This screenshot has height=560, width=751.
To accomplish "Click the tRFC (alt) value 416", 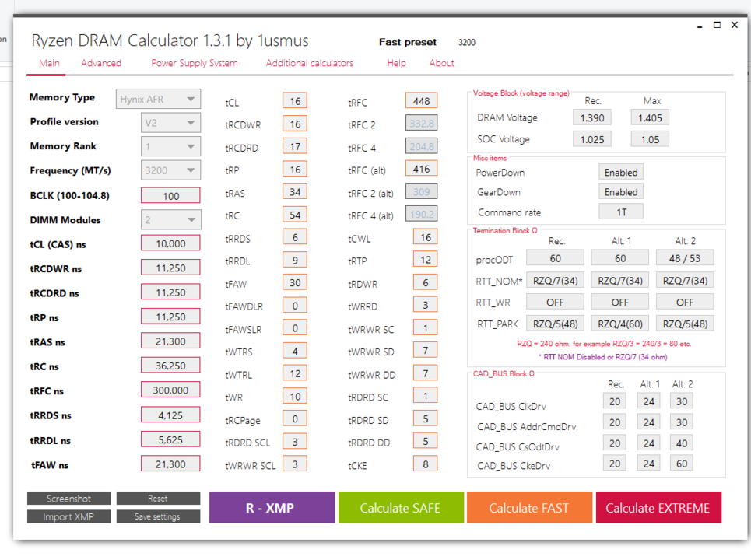I will (422, 169).
